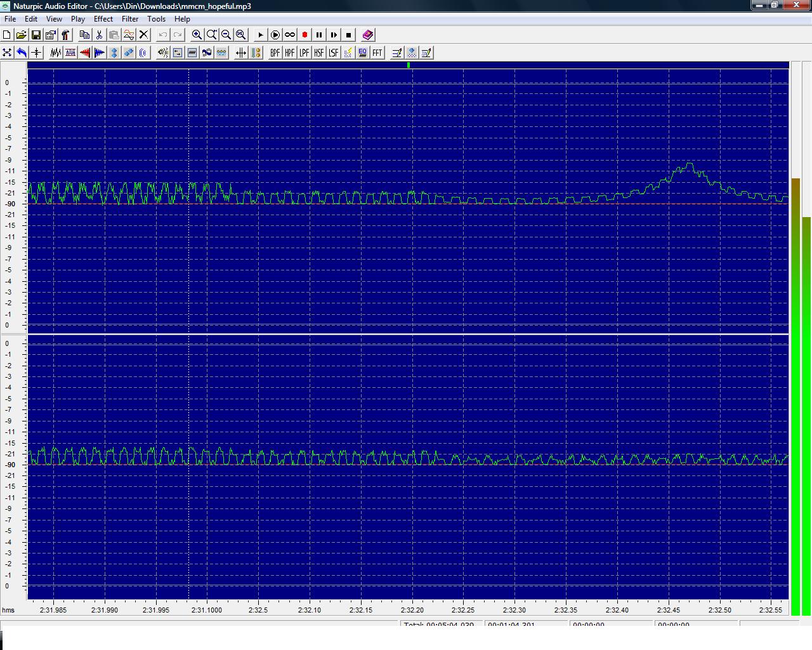Zoom in with the plus magnifier
The image size is (812, 650).
tap(197, 35)
